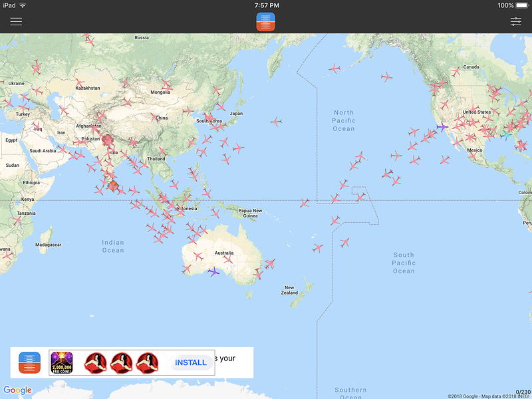
Task: Select the purple plane south of Australia
Action: click(x=213, y=271)
